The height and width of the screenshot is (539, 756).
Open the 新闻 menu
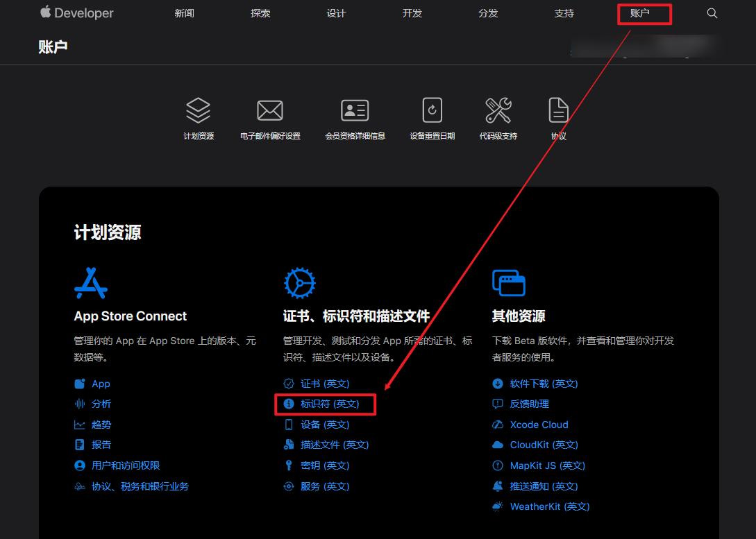click(x=184, y=13)
